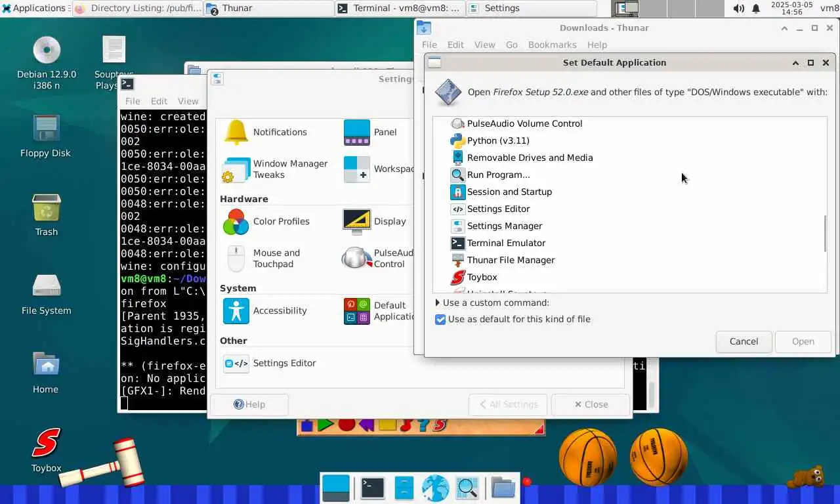Open the Souptoys Playset desktop file icon
The width and height of the screenshot is (840, 504).
tap(114, 50)
